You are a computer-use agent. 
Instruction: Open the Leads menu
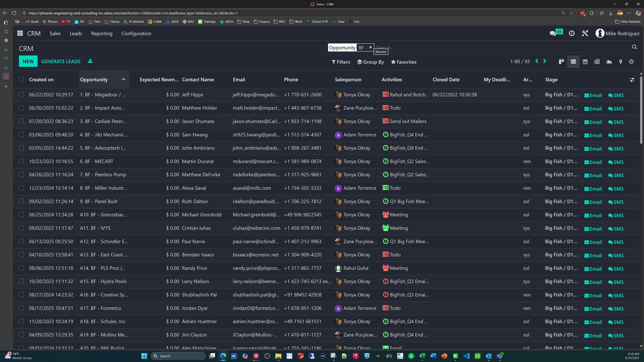click(x=76, y=33)
